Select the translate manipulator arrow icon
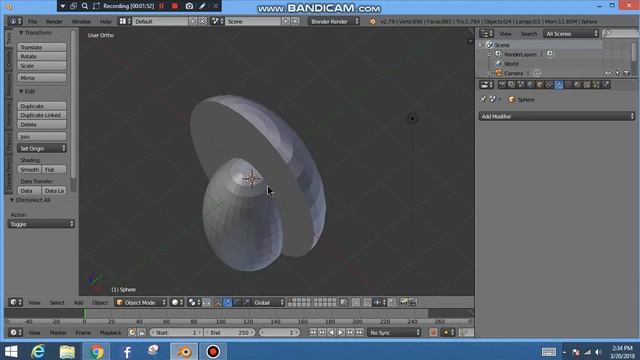 point(227,302)
